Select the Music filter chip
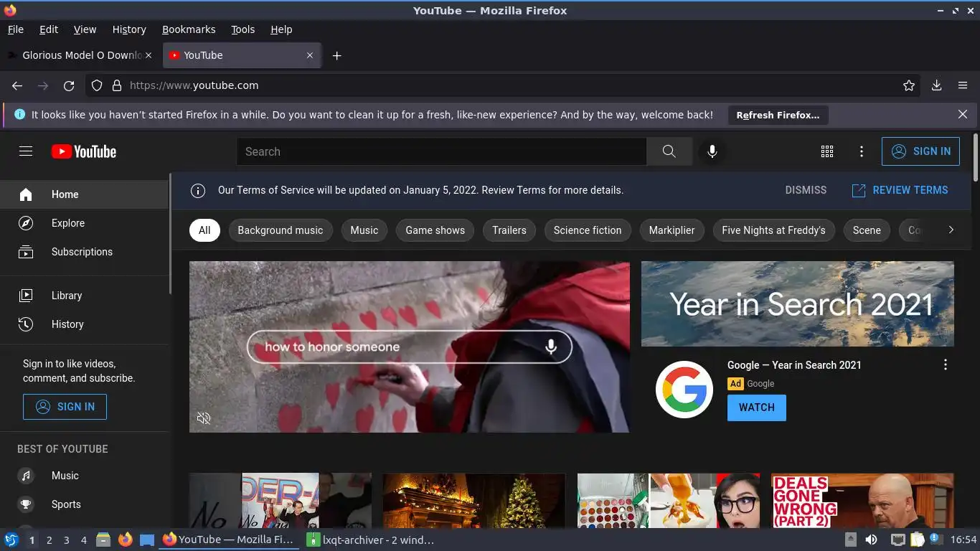The width and height of the screenshot is (980, 551). pyautogui.click(x=364, y=230)
